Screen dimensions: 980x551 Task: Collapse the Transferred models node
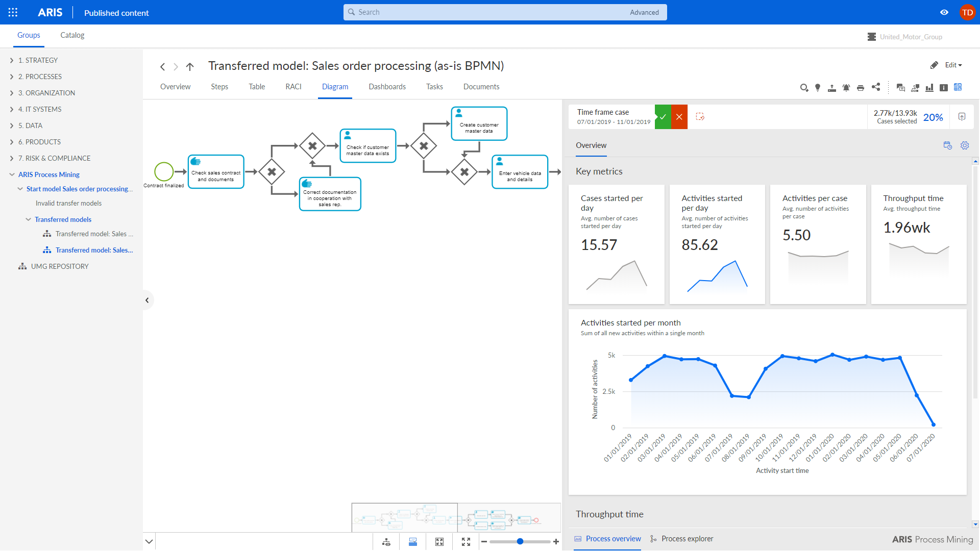click(x=28, y=219)
